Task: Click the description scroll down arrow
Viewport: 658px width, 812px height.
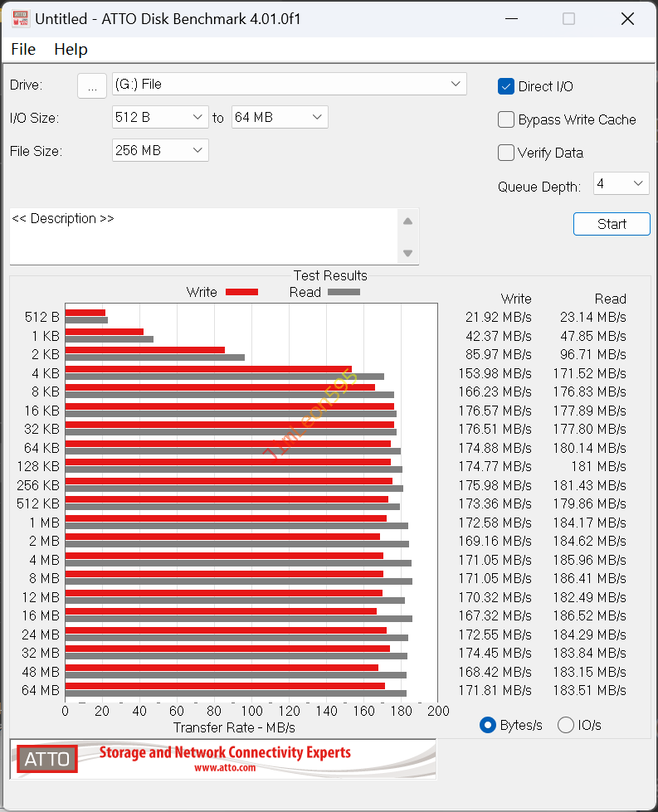Action: click(407, 253)
